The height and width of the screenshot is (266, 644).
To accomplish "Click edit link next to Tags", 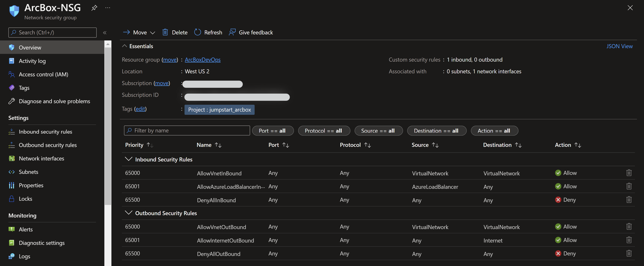I will (140, 109).
